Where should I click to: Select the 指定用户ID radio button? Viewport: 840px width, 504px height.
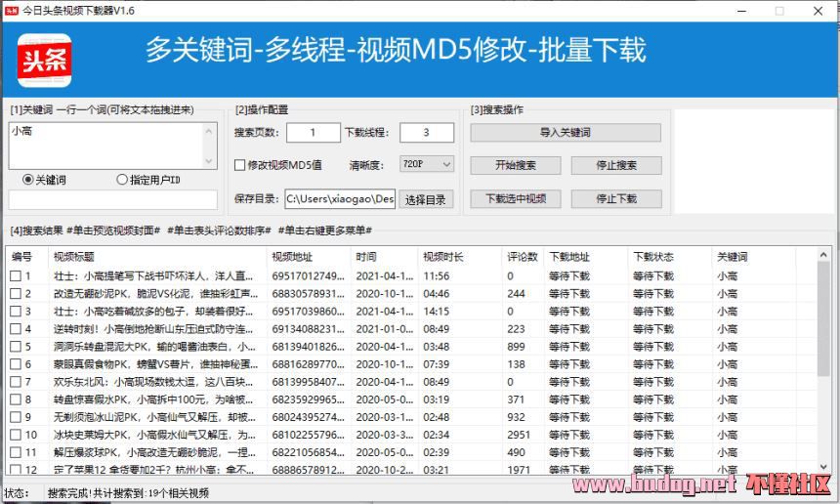pos(122,180)
